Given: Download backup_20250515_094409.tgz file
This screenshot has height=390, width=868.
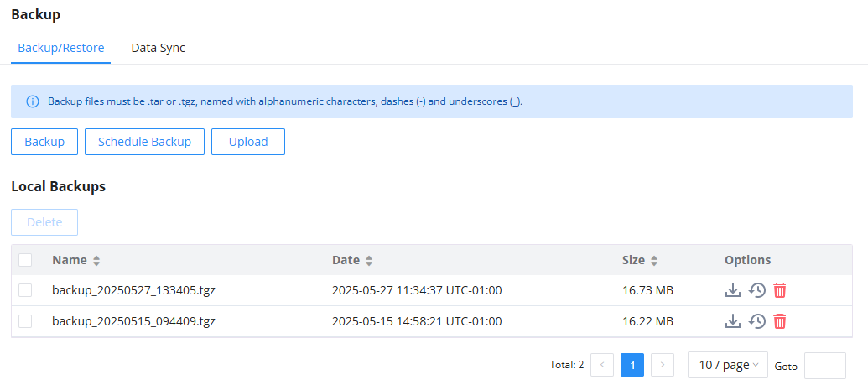Looking at the screenshot, I should pyautogui.click(x=732, y=320).
